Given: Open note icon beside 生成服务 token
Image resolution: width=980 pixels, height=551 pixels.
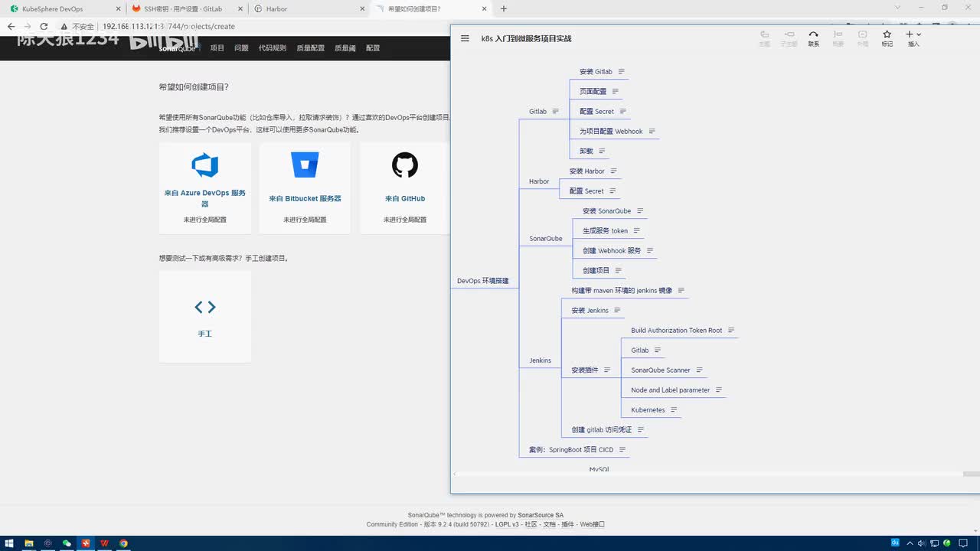Looking at the screenshot, I should coord(636,230).
